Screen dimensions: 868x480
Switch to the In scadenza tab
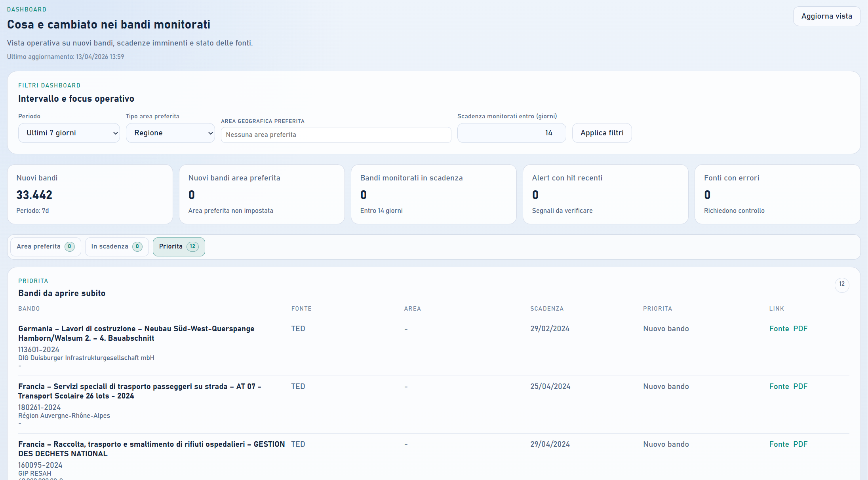116,247
